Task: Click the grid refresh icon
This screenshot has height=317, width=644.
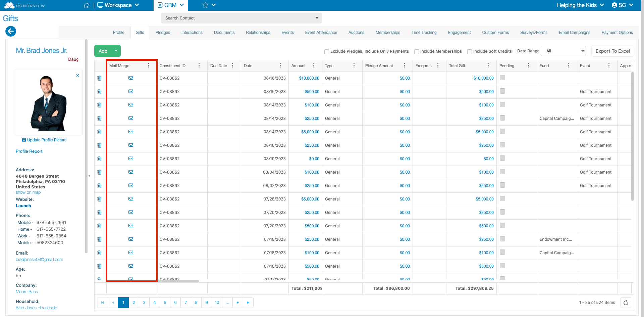Action: coord(626,303)
